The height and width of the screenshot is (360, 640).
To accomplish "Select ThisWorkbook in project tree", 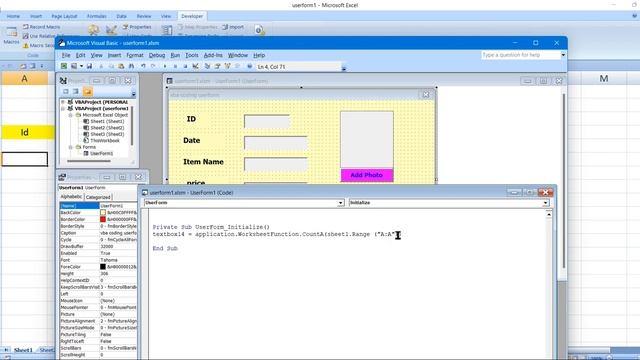I will [105, 140].
